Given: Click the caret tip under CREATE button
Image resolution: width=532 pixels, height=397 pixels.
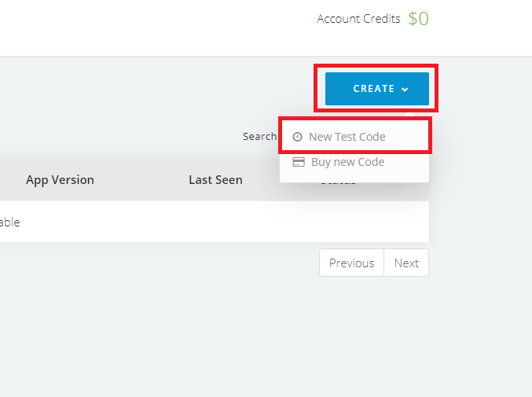Looking at the screenshot, I should [x=410, y=115].
